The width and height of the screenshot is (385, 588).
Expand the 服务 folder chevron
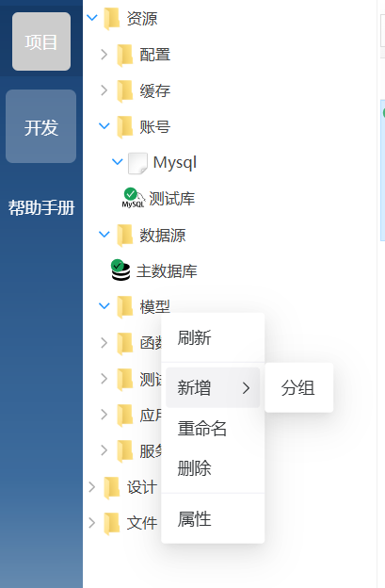pyautogui.click(x=104, y=450)
